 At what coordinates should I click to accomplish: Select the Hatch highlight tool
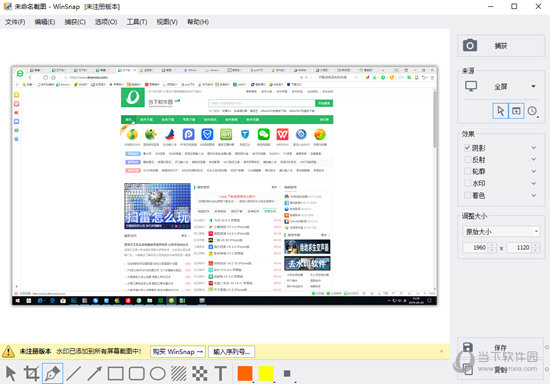click(x=179, y=374)
